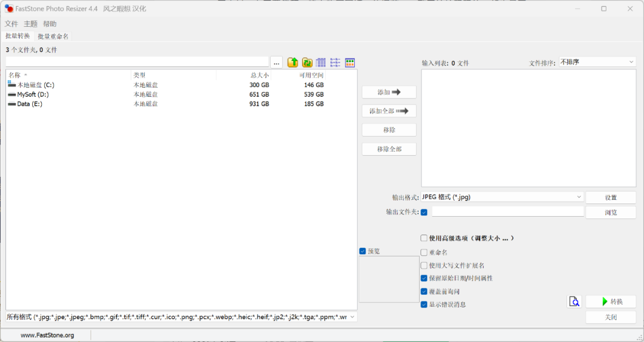Maximize the FastStone window

(603, 8)
